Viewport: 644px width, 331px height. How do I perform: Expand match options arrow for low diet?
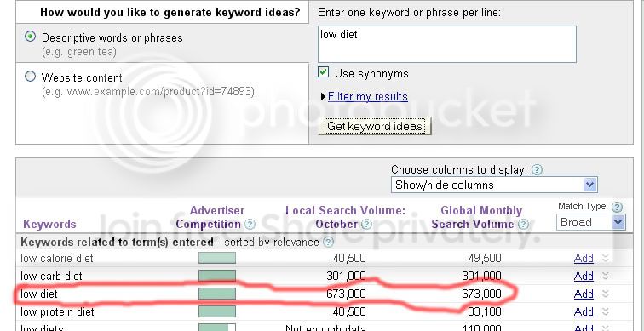pyautogui.click(x=605, y=294)
